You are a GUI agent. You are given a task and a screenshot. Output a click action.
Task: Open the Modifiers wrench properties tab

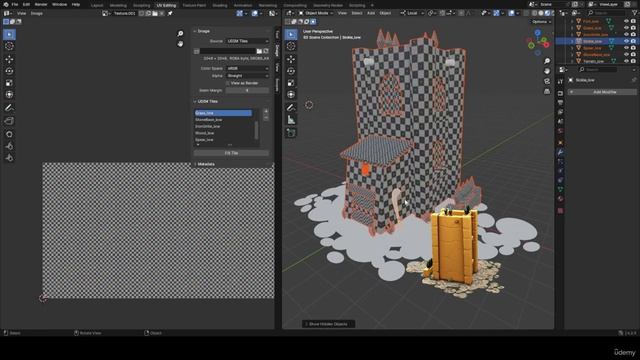point(560,152)
